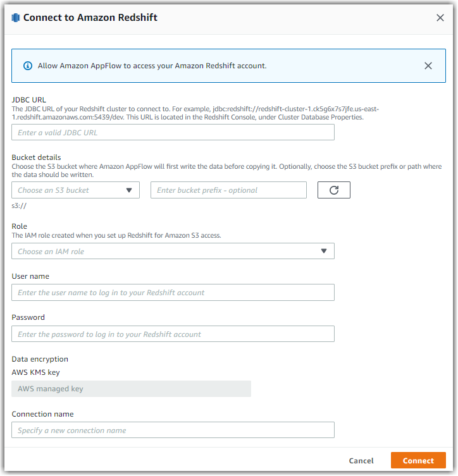Select the User name text box
The width and height of the screenshot is (458, 476).
coord(173,292)
